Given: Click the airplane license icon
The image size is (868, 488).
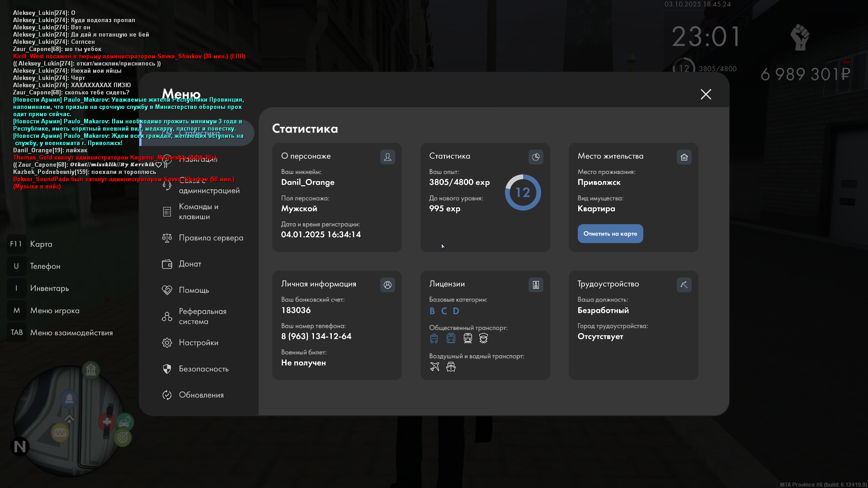Looking at the screenshot, I should (434, 367).
